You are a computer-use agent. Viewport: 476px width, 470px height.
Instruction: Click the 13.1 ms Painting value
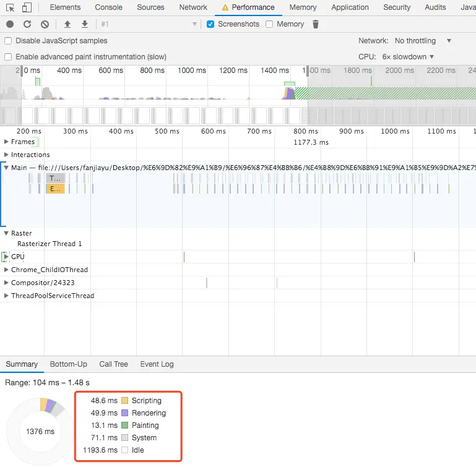click(104, 425)
